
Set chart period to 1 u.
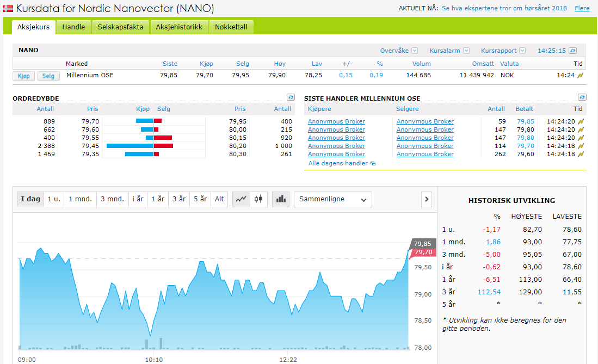click(x=54, y=199)
